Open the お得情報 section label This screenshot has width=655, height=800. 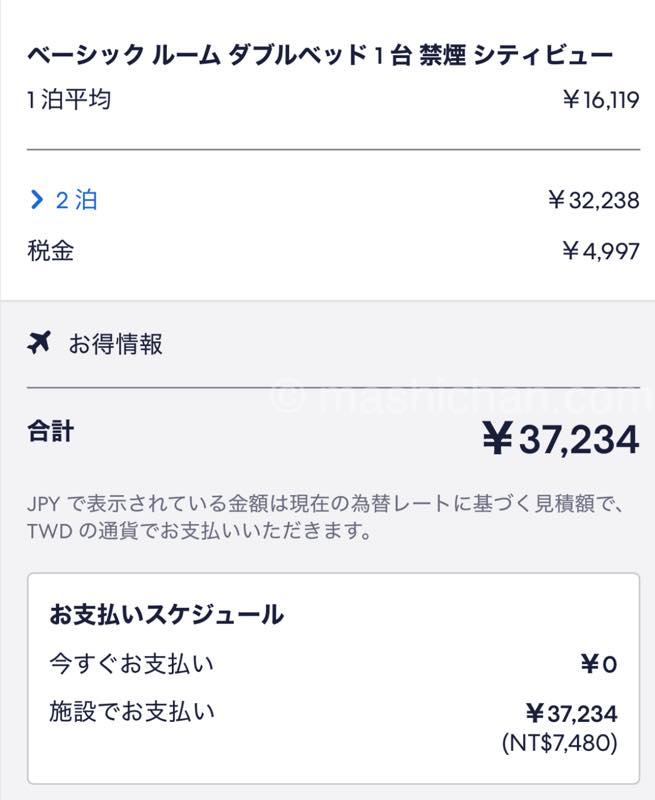pos(115,345)
